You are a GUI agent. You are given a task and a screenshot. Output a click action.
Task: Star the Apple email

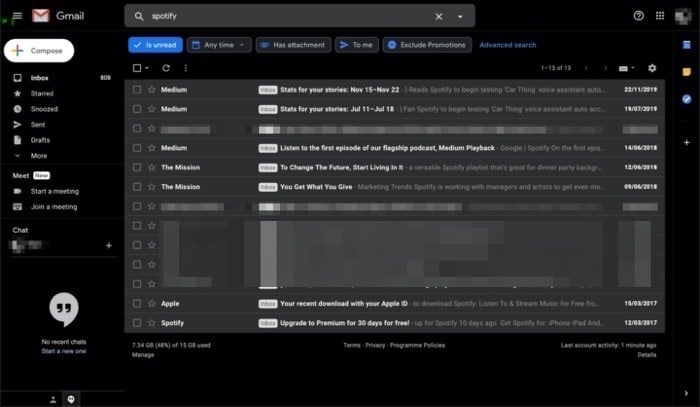tap(152, 303)
